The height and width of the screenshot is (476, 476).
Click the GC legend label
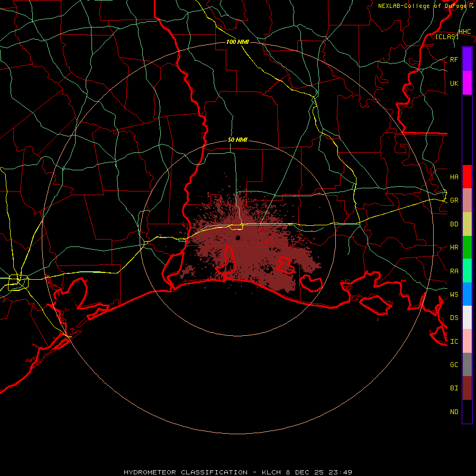tap(454, 364)
